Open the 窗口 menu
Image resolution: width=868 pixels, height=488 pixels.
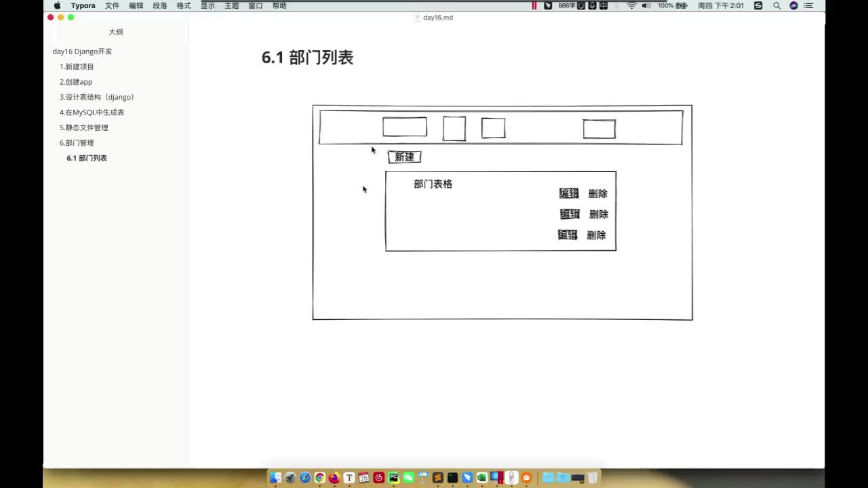click(x=256, y=5)
